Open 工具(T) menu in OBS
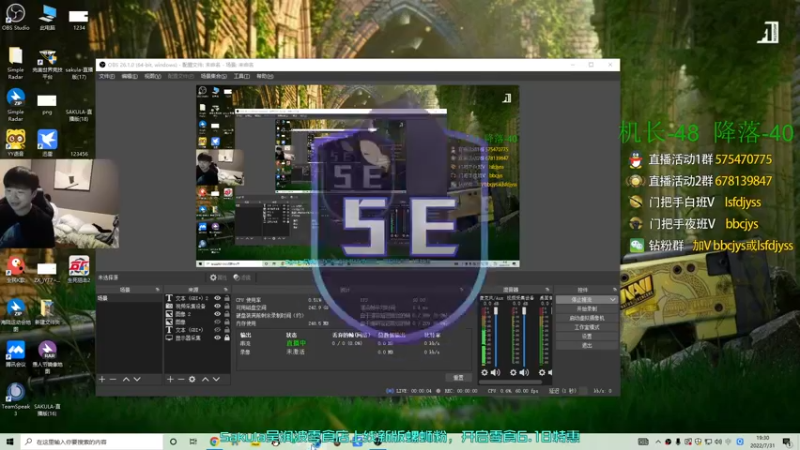This screenshot has height=450, width=800. 241,76
